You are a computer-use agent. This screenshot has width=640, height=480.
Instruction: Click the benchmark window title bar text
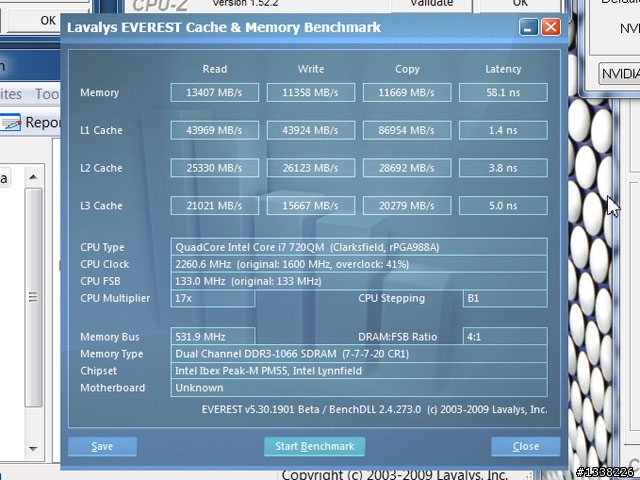(224, 27)
